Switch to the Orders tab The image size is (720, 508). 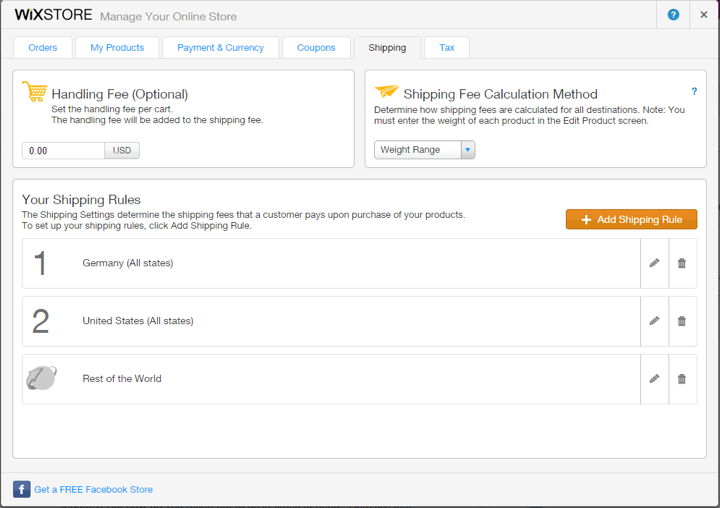tap(43, 48)
